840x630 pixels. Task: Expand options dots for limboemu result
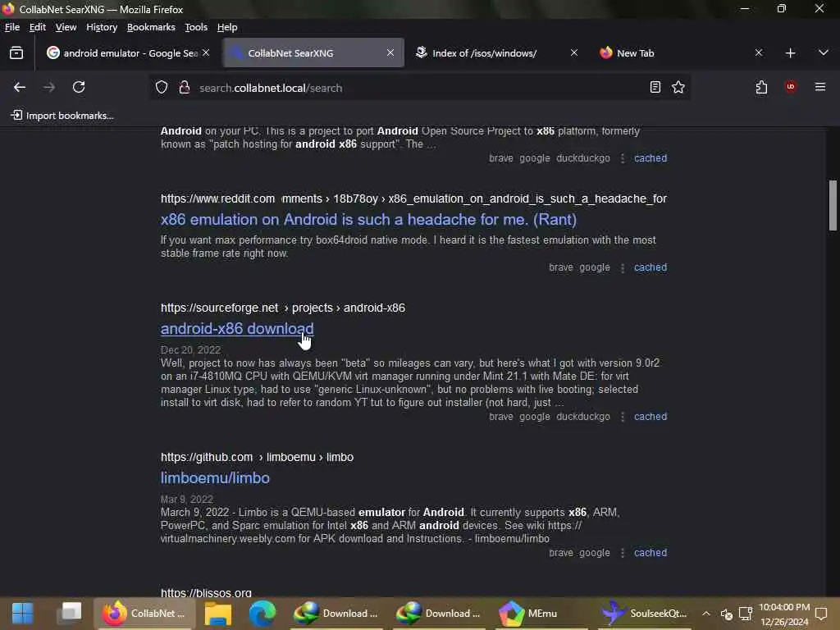(x=622, y=552)
